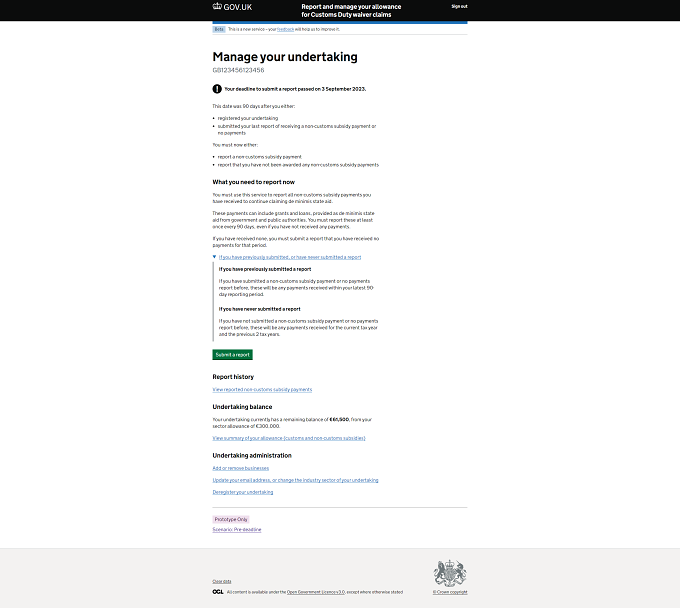Click the Crown copyright link
The height and width of the screenshot is (608, 680).
pyautogui.click(x=450, y=592)
